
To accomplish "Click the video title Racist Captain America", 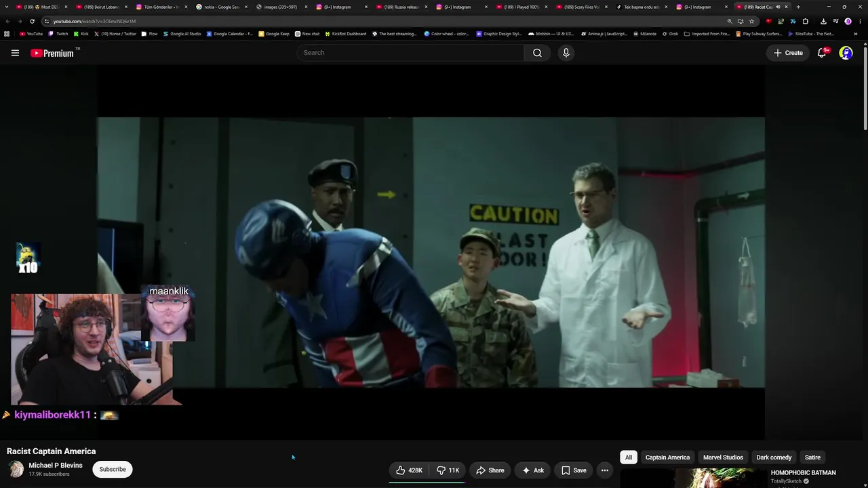I will pos(52,451).
